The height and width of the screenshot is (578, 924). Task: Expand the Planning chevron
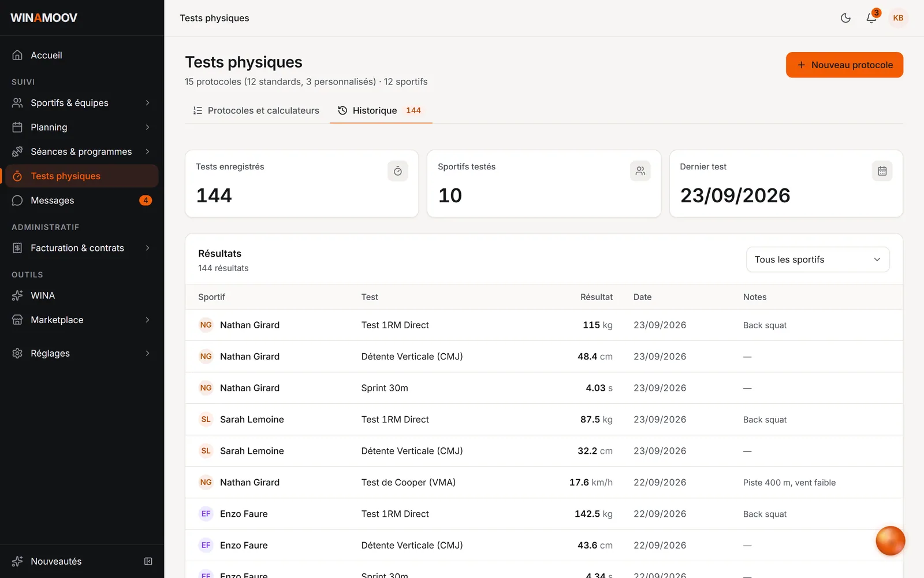148,127
